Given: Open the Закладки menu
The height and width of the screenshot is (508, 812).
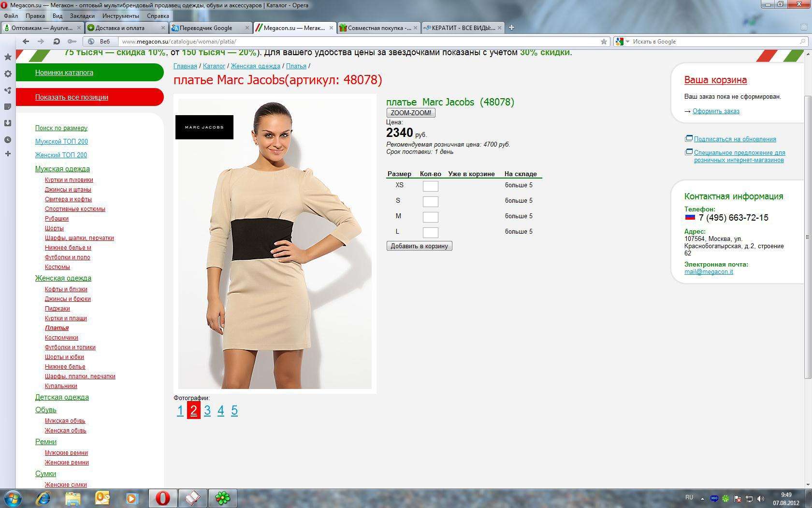Looking at the screenshot, I should [x=82, y=16].
